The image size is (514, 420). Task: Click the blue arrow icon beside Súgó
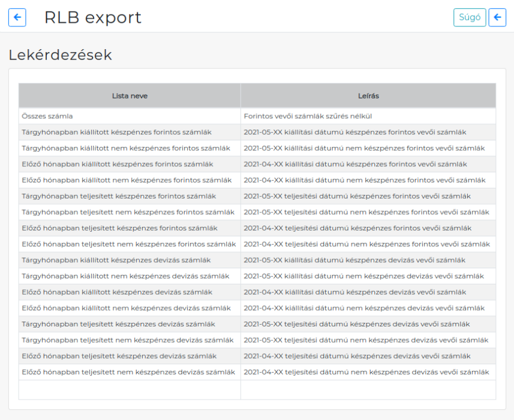pyautogui.click(x=498, y=17)
